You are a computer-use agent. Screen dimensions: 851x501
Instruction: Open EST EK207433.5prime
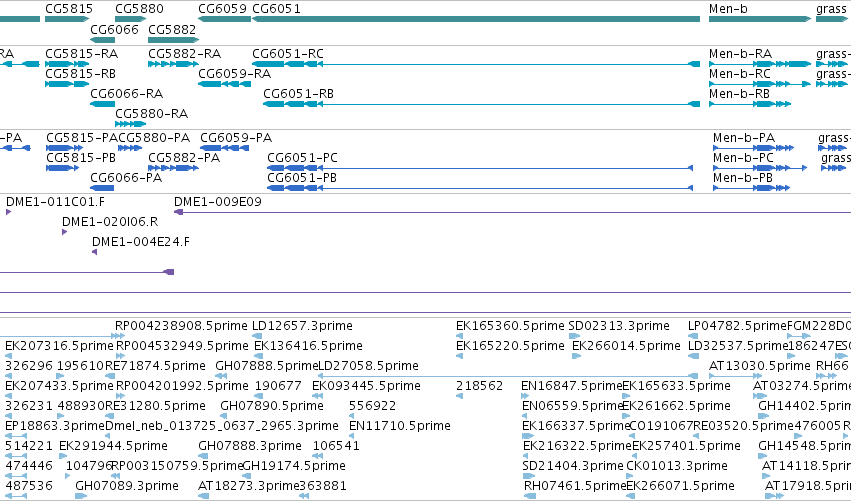[x=59, y=386]
